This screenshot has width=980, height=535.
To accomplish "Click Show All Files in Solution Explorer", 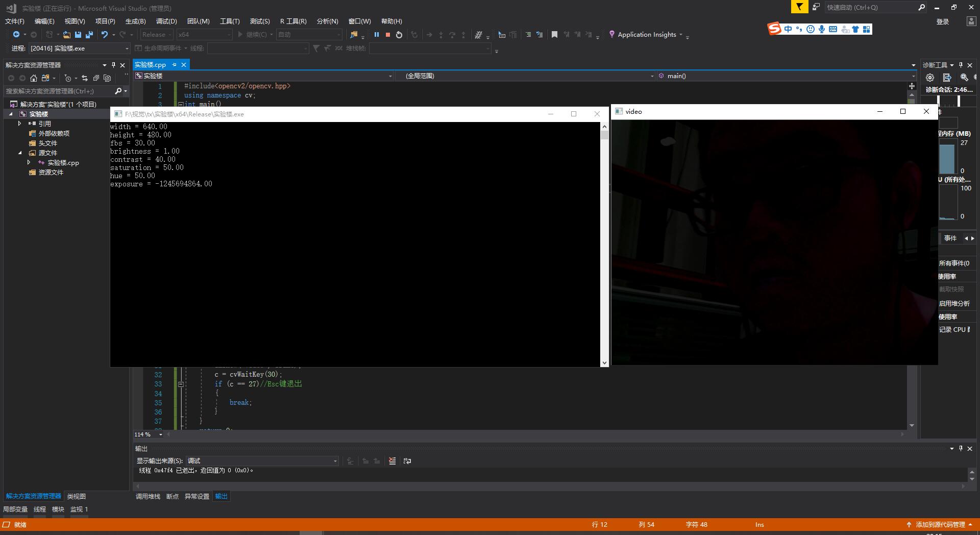I will [107, 78].
